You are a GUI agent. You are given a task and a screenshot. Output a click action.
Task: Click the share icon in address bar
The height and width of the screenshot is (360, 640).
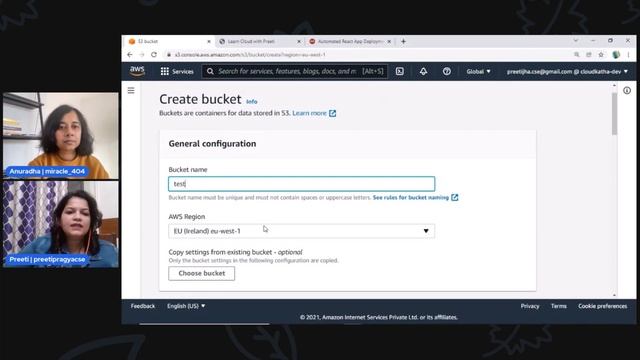(589, 55)
